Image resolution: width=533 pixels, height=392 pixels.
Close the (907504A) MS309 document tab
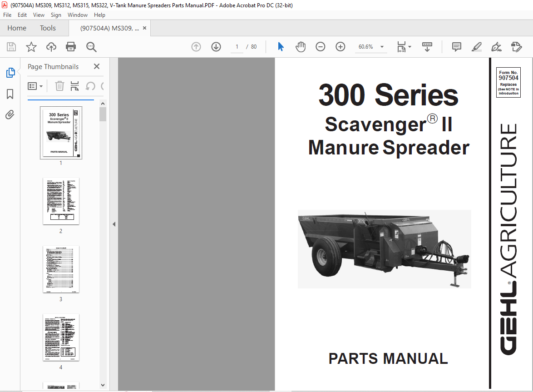click(x=144, y=28)
